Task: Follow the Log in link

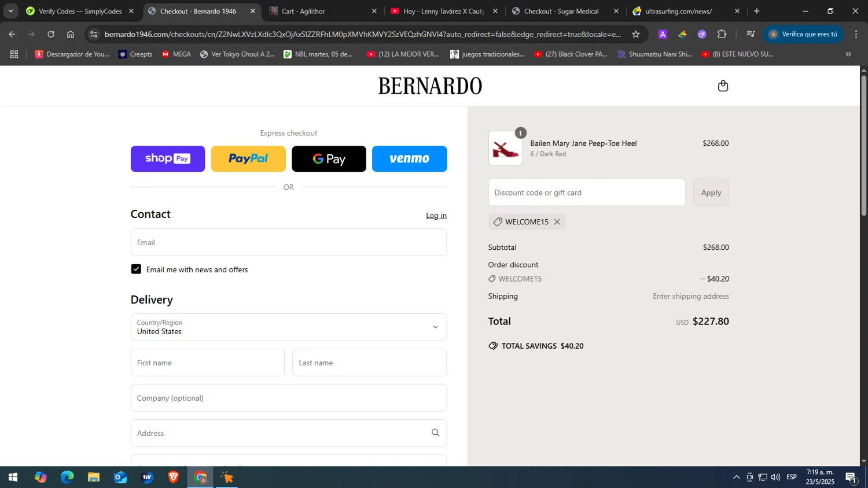Action: [436, 216]
